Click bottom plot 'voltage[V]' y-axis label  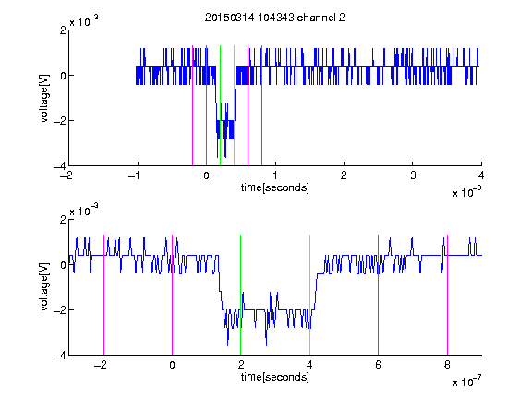pos(44,286)
